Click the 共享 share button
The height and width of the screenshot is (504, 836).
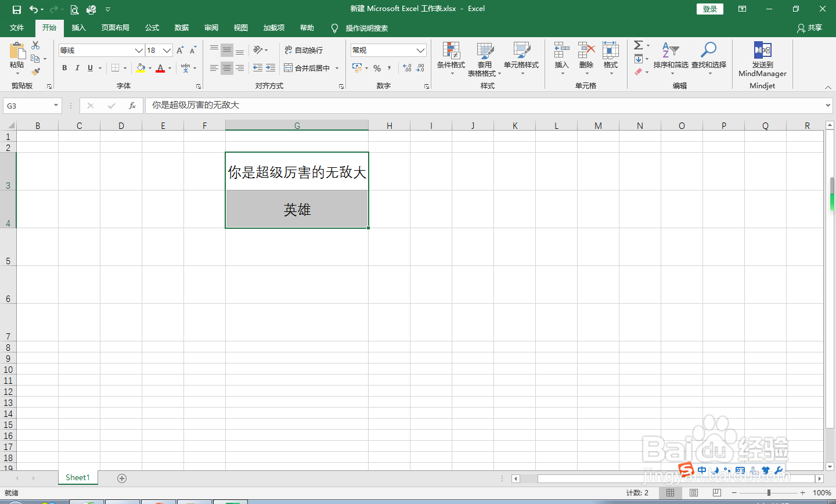coord(810,28)
